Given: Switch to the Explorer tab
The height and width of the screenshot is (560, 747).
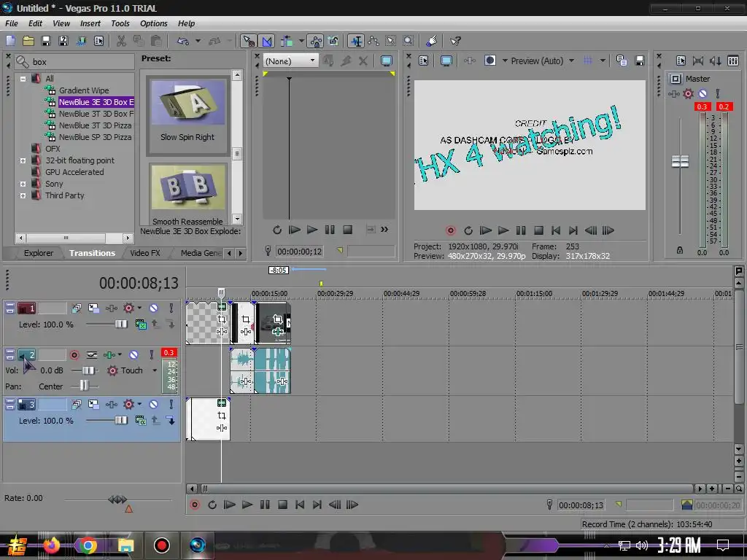Looking at the screenshot, I should pyautogui.click(x=39, y=253).
